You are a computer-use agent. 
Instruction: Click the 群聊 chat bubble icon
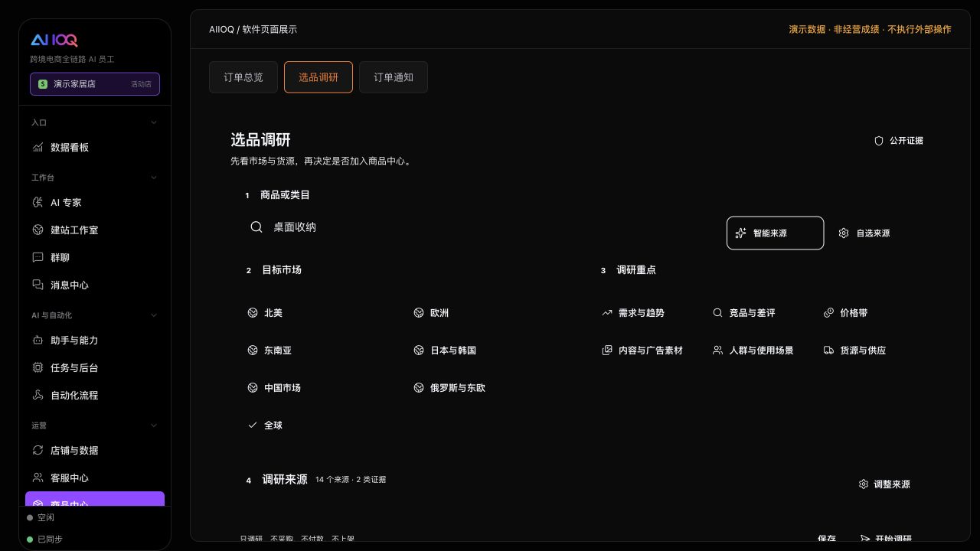coord(38,258)
